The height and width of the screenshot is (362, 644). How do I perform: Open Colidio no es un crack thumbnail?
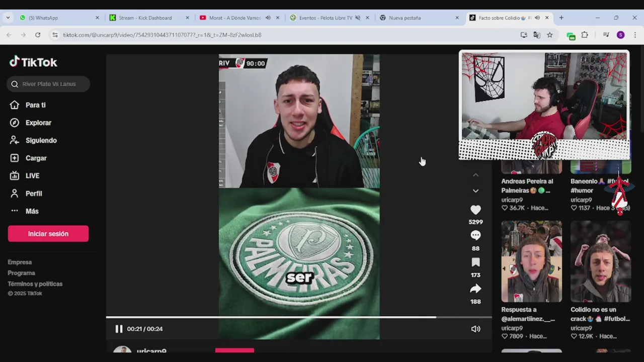pyautogui.click(x=601, y=261)
